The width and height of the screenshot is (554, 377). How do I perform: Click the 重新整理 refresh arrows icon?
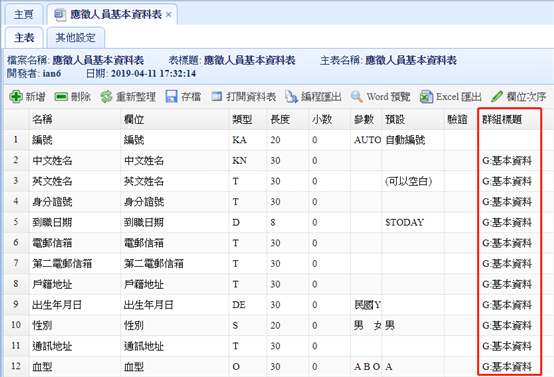coord(106,96)
